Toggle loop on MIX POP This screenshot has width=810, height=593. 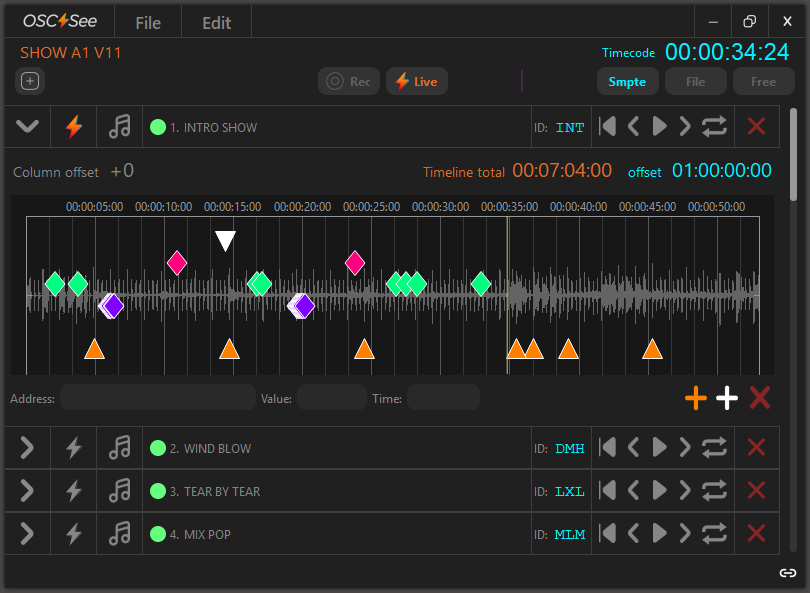714,534
